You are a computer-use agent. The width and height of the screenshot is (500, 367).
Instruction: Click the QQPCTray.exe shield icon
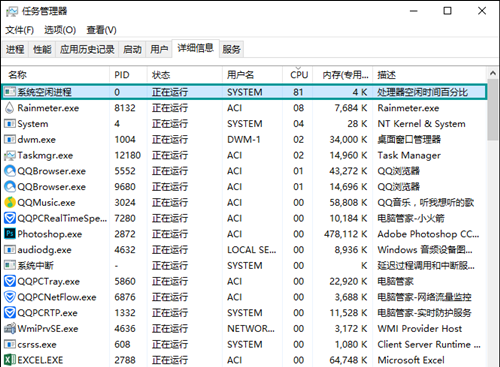point(10,281)
